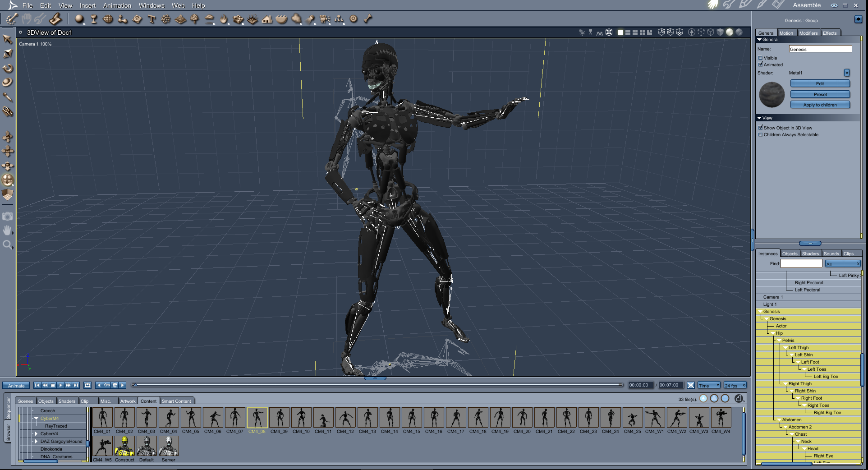The height and width of the screenshot is (470, 868).
Task: Switch to four-view viewport layout
Action: click(x=642, y=32)
